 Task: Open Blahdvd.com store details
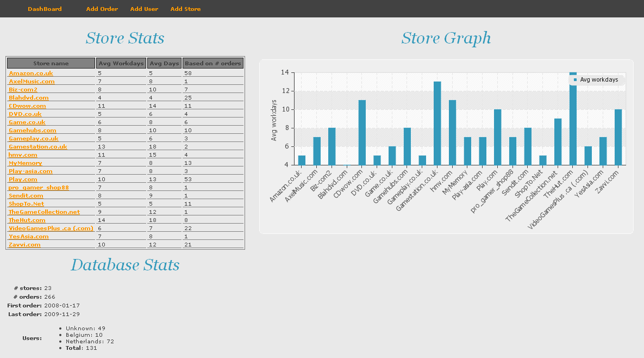coord(29,98)
